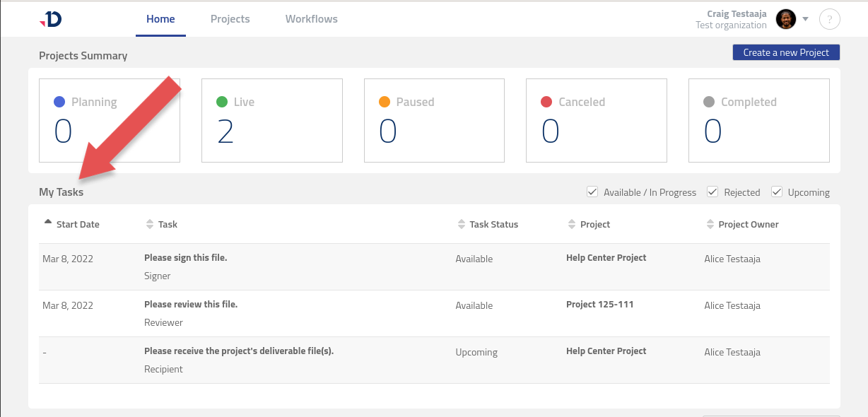Select the Paused projects summary card
868x417 pixels.
[434, 120]
